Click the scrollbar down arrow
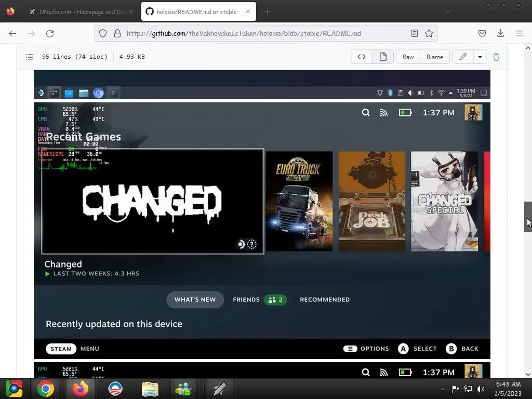This screenshot has height=399, width=532. 528,375
